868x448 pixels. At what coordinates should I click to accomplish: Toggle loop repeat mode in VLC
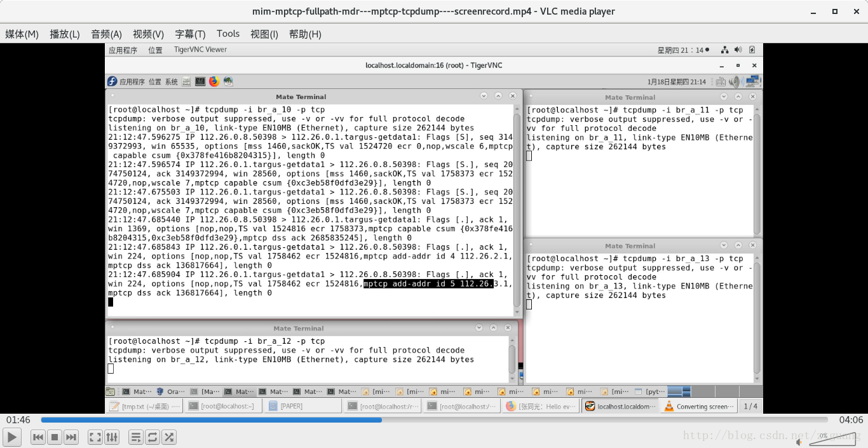click(x=153, y=437)
